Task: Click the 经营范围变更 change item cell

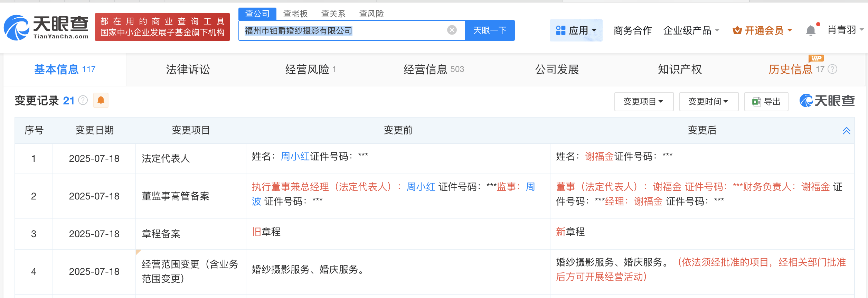Action: coord(190,271)
